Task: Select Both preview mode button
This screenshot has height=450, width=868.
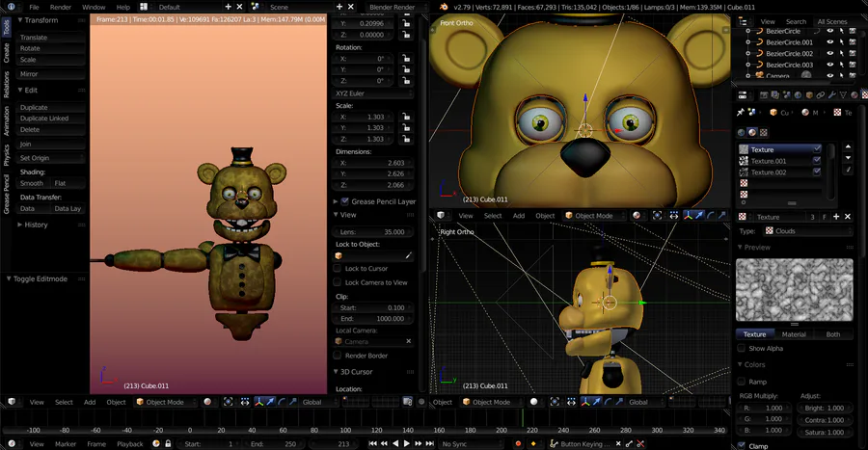Action: [833, 334]
